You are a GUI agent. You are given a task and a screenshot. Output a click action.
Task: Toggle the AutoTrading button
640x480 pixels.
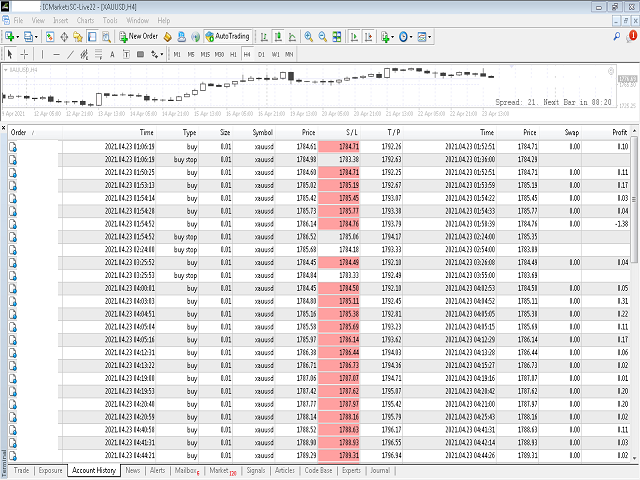227,37
